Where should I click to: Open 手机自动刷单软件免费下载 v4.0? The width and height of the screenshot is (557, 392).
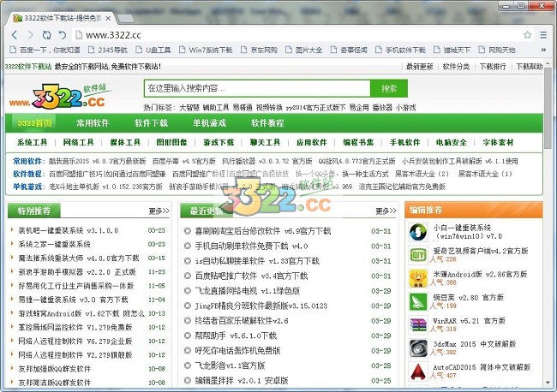point(251,246)
